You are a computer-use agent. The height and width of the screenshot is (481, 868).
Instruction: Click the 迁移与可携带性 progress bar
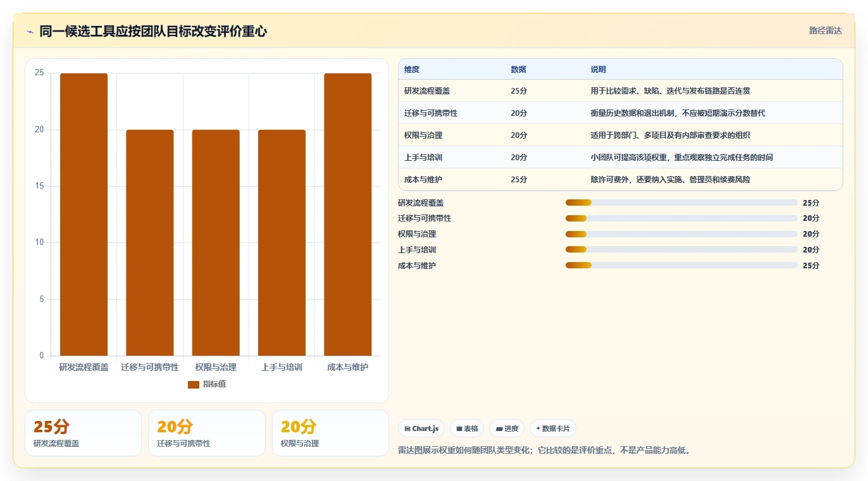pyautogui.click(x=681, y=218)
